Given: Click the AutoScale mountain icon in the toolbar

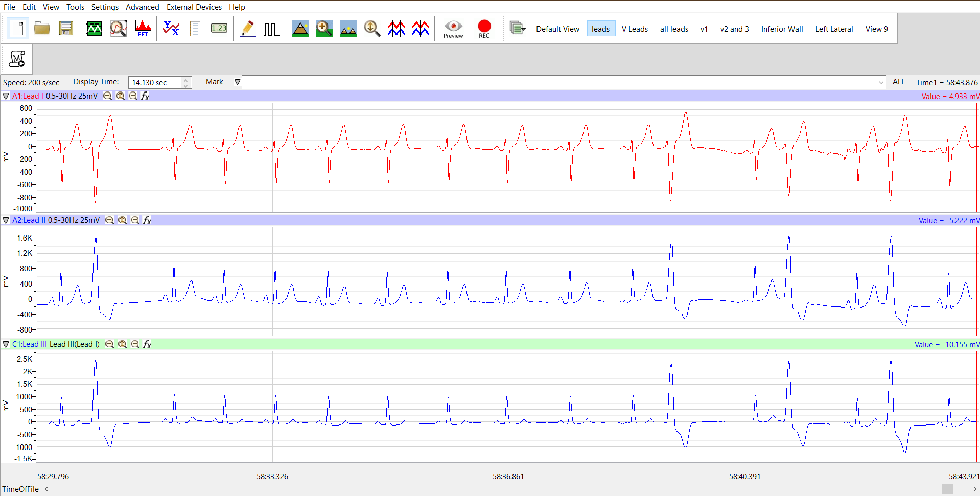Looking at the screenshot, I should click(300, 29).
